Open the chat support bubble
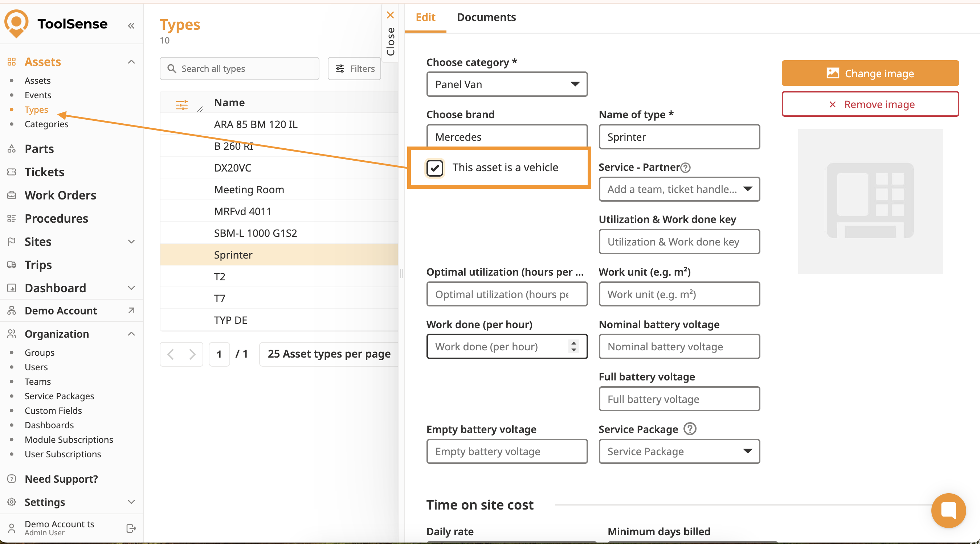 (948, 510)
